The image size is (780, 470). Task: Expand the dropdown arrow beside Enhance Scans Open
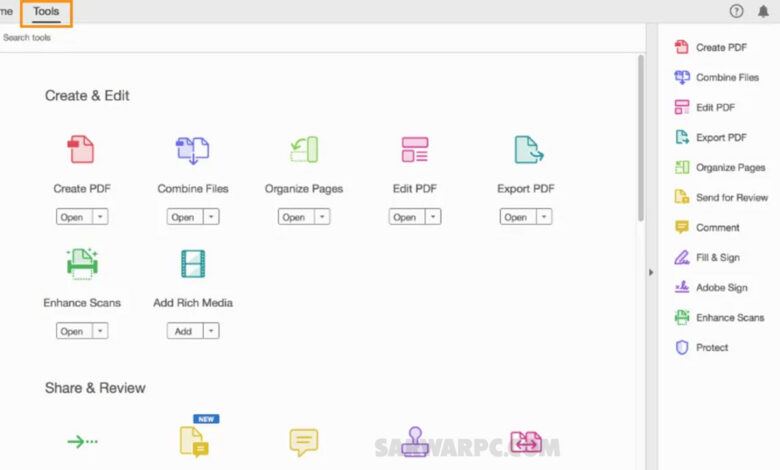pyautogui.click(x=100, y=331)
